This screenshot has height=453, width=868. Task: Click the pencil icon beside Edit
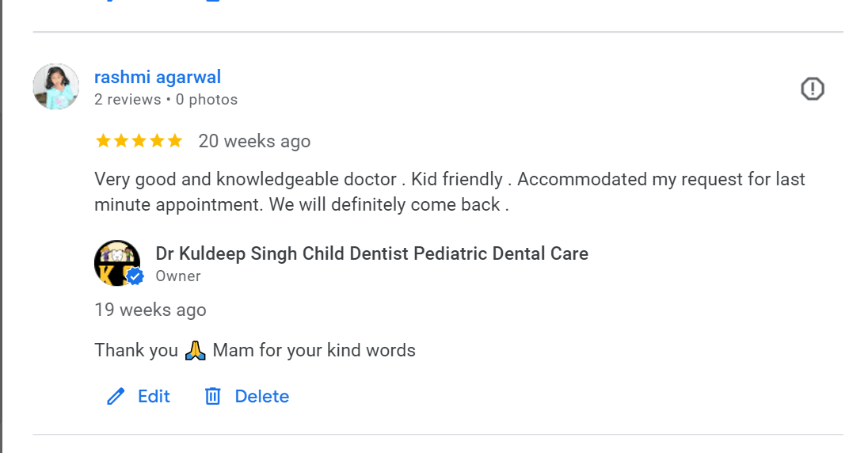116,397
